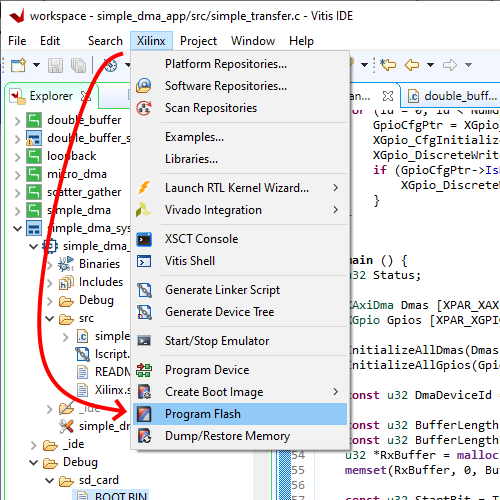The height and width of the screenshot is (500, 500).
Task: Close the Xilinx menu via its title
Action: 151,41
